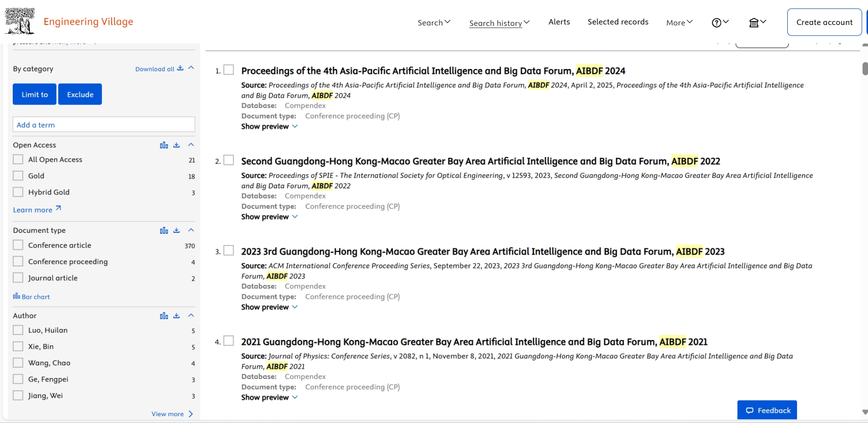This screenshot has width=868, height=423.
Task: Collapse the By category section
Action: tap(191, 68)
